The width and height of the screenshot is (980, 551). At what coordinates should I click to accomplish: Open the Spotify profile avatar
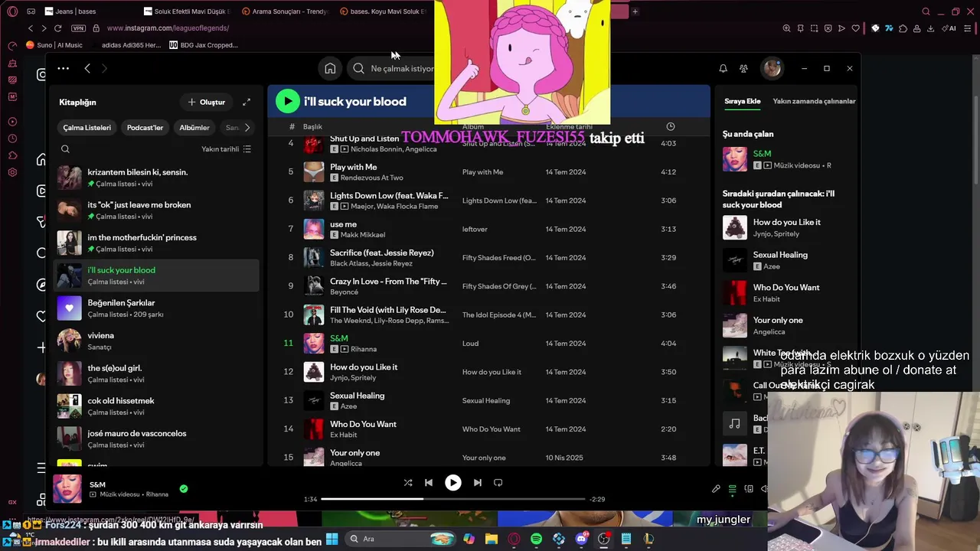pos(772,68)
